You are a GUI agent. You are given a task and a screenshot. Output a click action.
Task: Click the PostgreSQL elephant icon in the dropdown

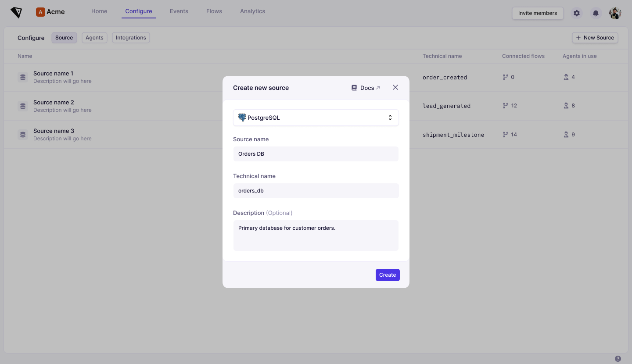tap(242, 118)
